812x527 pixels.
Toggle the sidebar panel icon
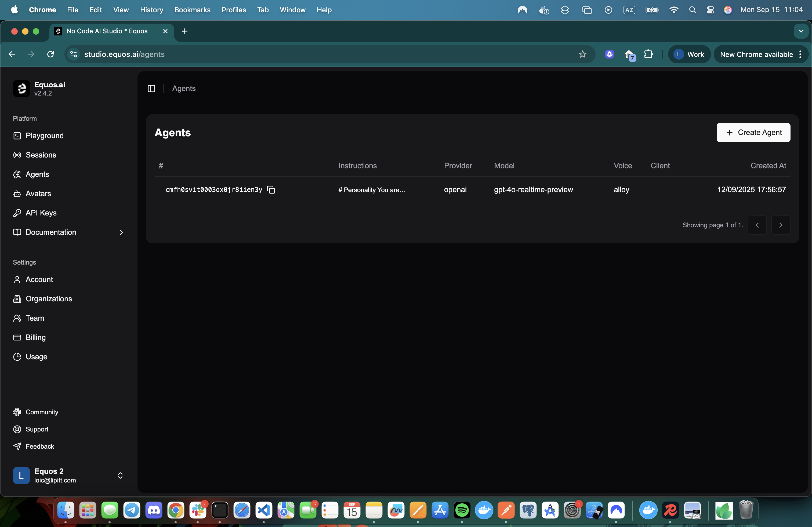coord(151,89)
